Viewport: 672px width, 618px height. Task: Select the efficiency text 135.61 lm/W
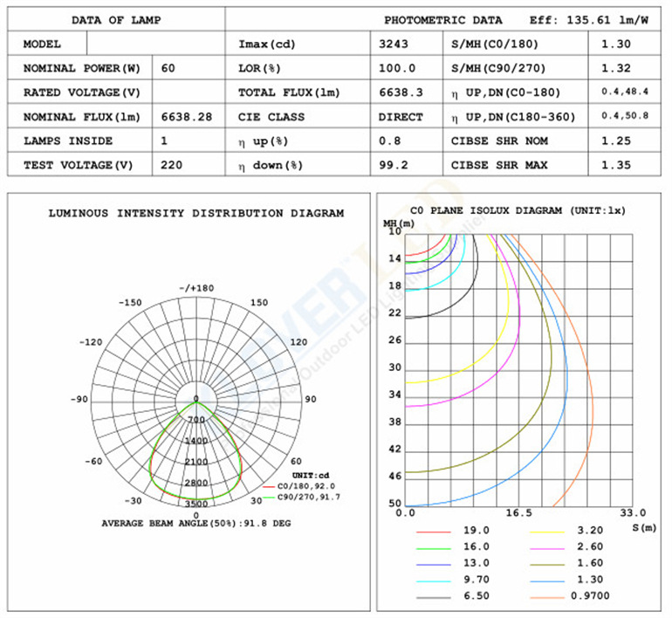point(607,20)
